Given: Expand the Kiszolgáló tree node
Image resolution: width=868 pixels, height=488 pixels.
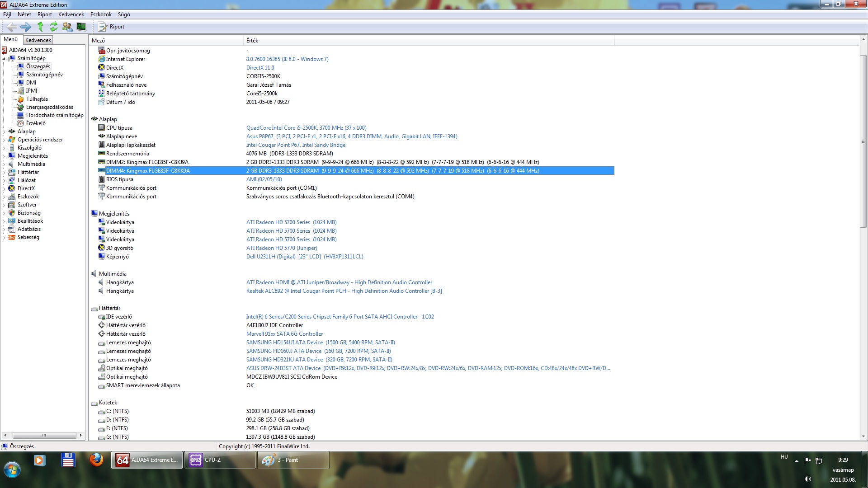Looking at the screenshot, I should click(x=4, y=148).
